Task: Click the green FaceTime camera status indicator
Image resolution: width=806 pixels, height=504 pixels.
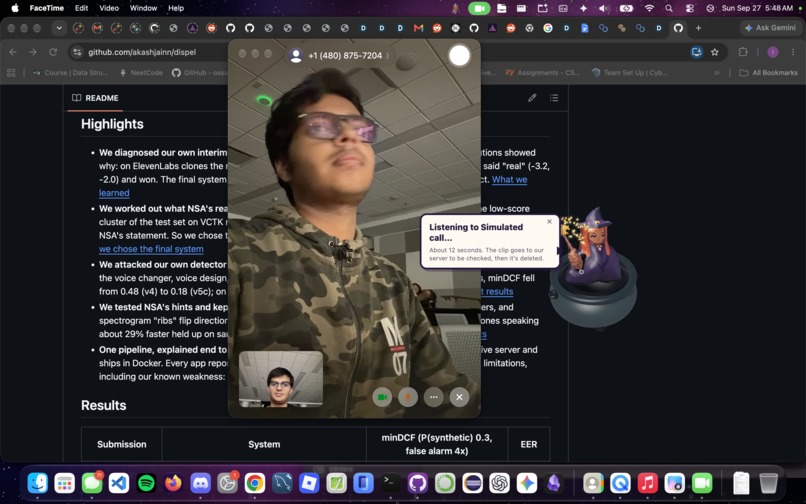Action: tap(479, 8)
